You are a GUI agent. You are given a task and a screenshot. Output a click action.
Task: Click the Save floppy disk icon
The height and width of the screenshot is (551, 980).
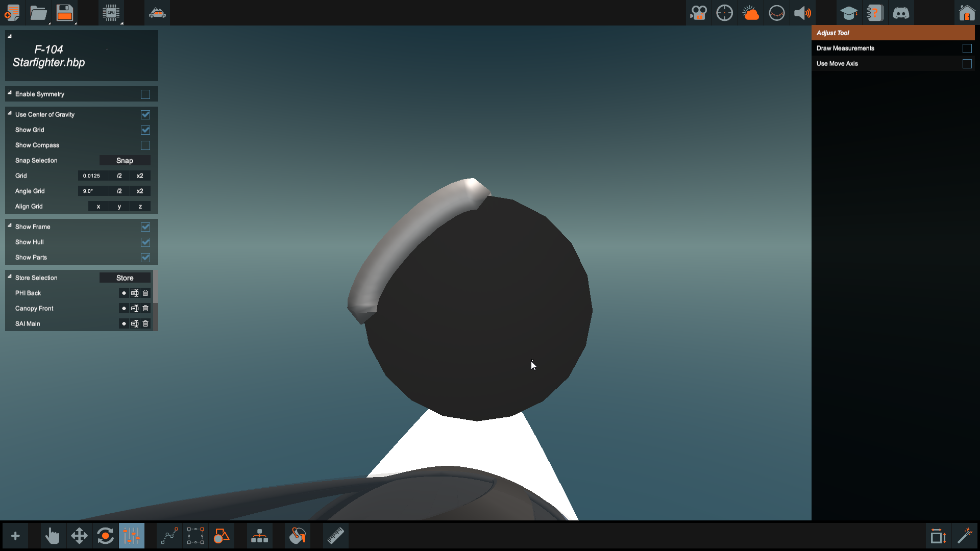[x=65, y=12]
